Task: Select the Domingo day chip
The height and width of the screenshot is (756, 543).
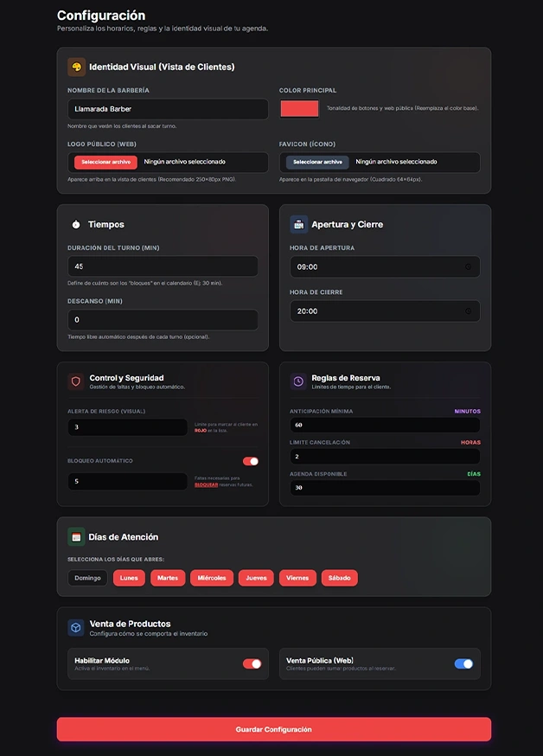Action: pyautogui.click(x=87, y=578)
